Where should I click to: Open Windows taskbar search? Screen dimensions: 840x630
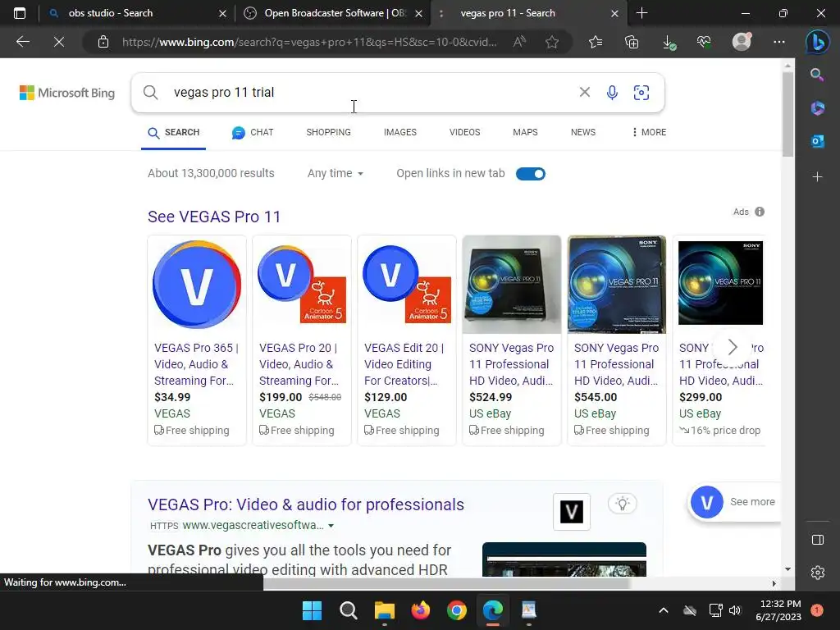point(348,610)
